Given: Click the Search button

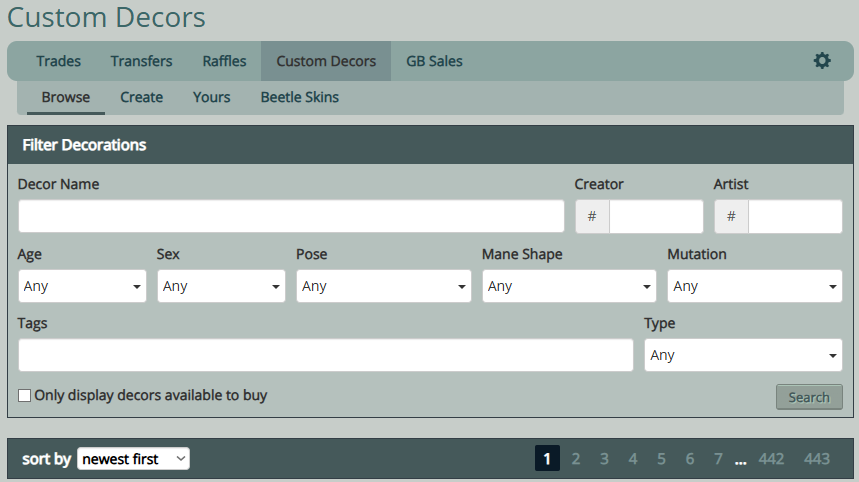Looking at the screenshot, I should [809, 397].
